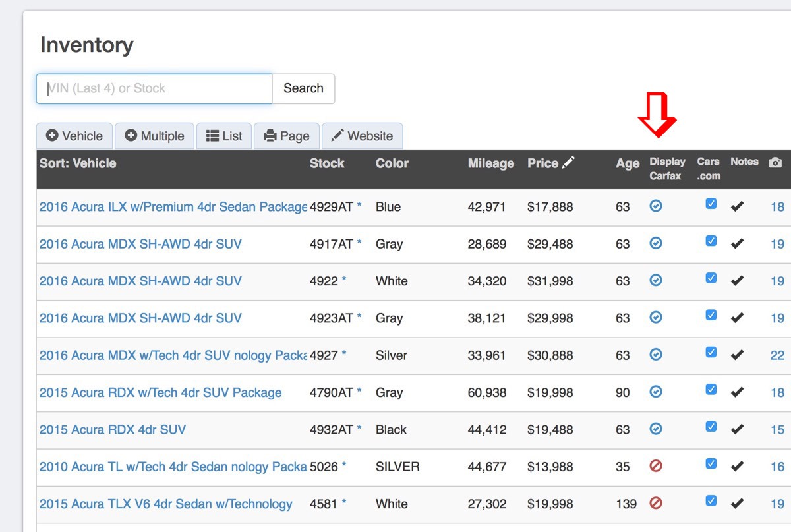Click the camera icon in table header

[x=775, y=162]
